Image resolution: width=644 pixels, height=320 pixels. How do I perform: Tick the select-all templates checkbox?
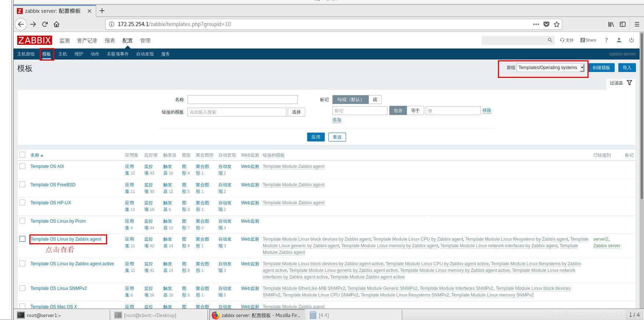pyautogui.click(x=22, y=155)
